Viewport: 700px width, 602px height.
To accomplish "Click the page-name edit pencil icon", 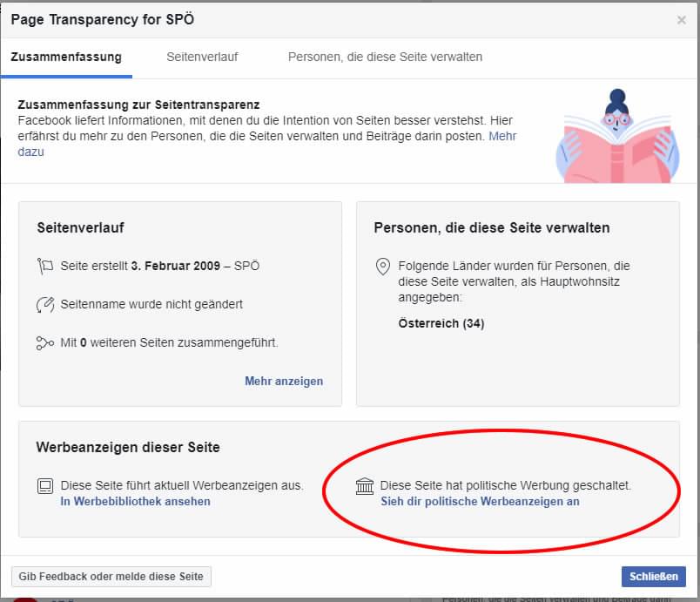I will 45,305.
